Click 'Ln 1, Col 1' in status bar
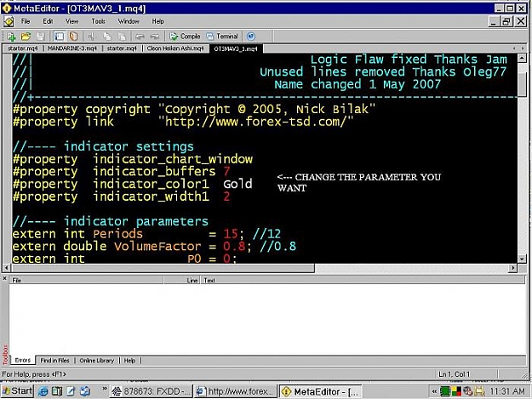The image size is (532, 399). click(455, 374)
